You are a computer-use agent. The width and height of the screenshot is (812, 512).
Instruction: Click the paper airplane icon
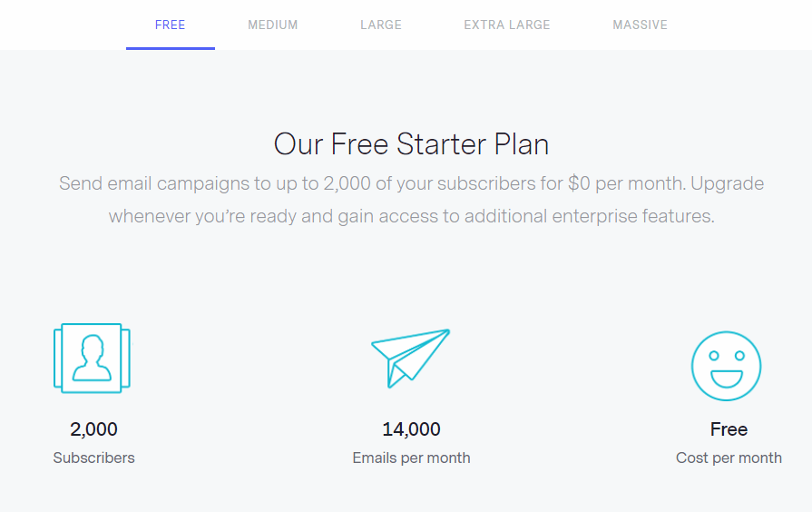[411, 358]
